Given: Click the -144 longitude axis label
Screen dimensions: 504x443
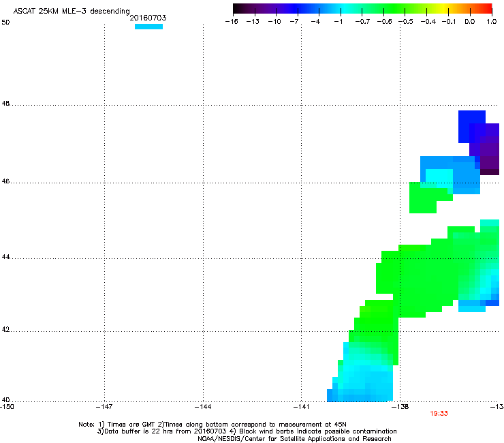Looking at the screenshot, I should click(203, 407).
